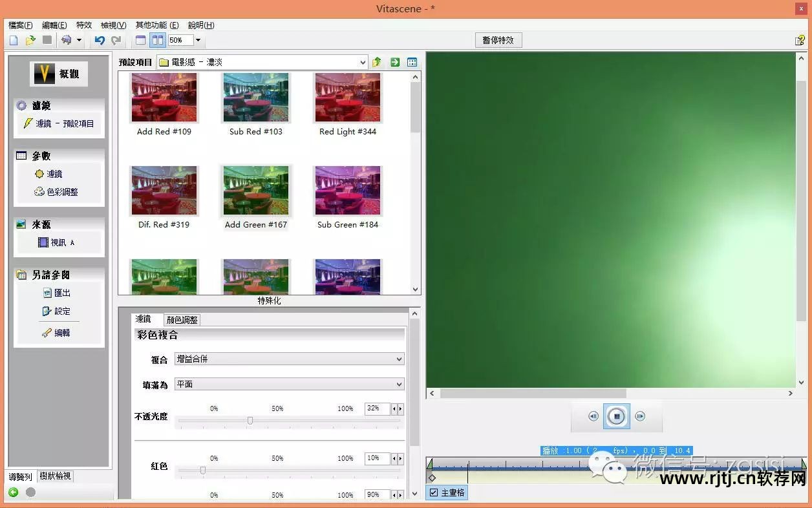Click the green arrow apply preset icon
Image resolution: width=812 pixels, height=508 pixels.
394,62
